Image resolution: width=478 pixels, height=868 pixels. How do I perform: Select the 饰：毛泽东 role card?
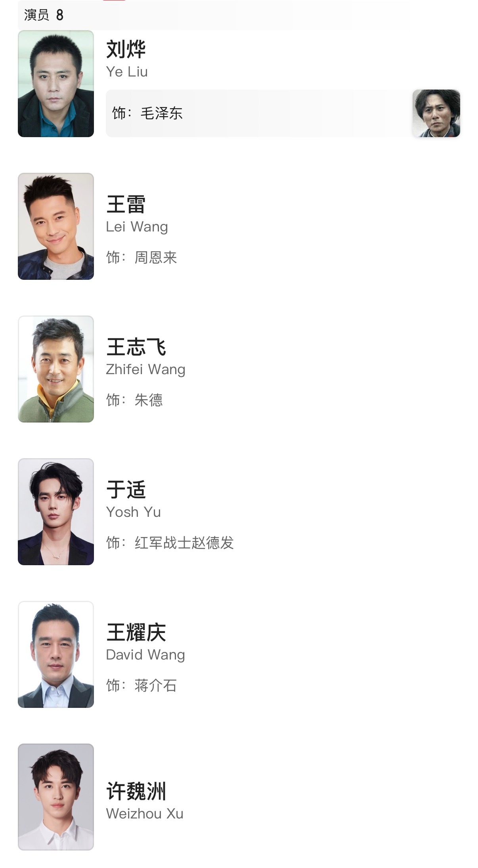coord(283,113)
